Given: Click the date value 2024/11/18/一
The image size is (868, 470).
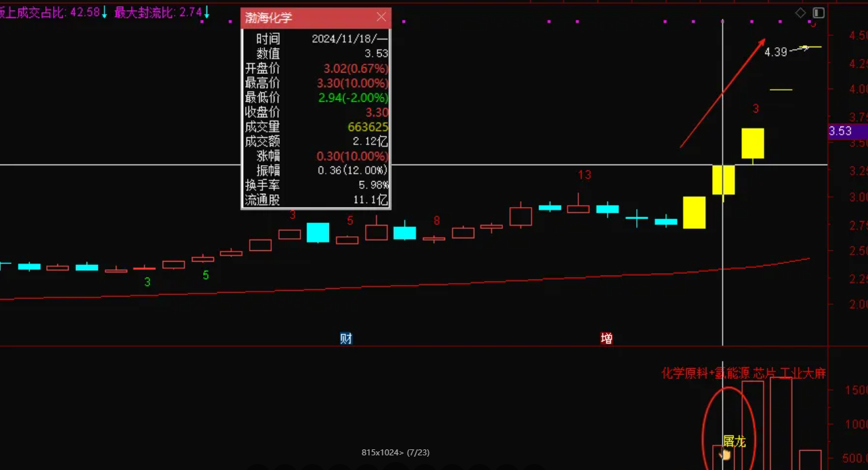Looking at the screenshot, I should click(350, 39).
